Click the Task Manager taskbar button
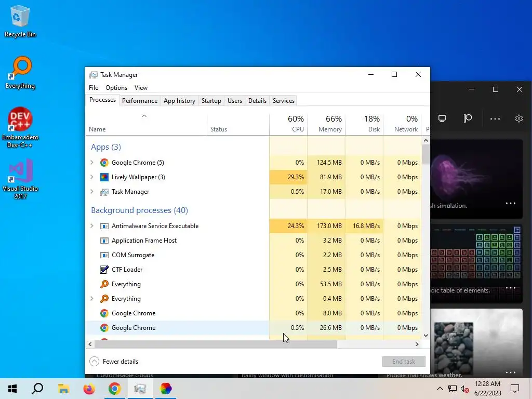This screenshot has width=532, height=399. 140,389
